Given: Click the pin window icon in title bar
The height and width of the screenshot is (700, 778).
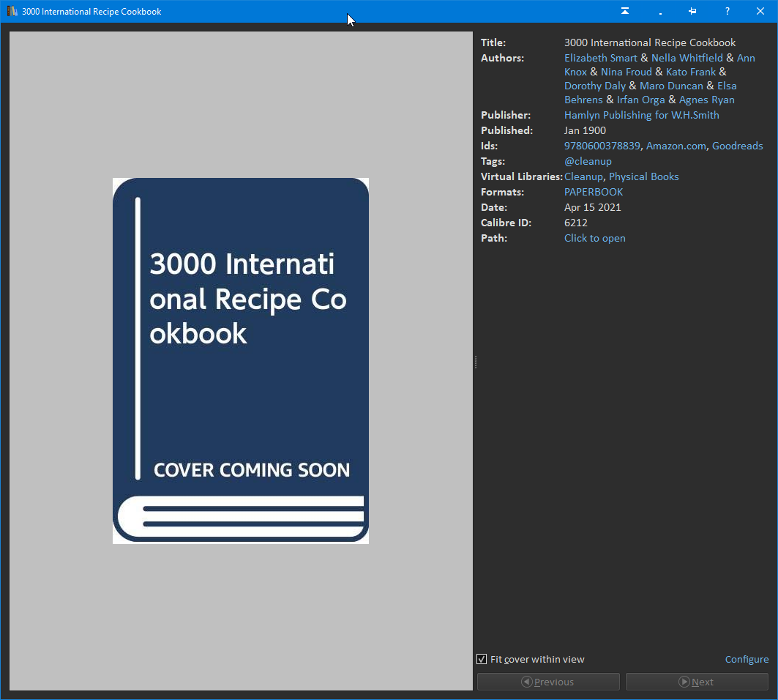Looking at the screenshot, I should (x=692, y=11).
